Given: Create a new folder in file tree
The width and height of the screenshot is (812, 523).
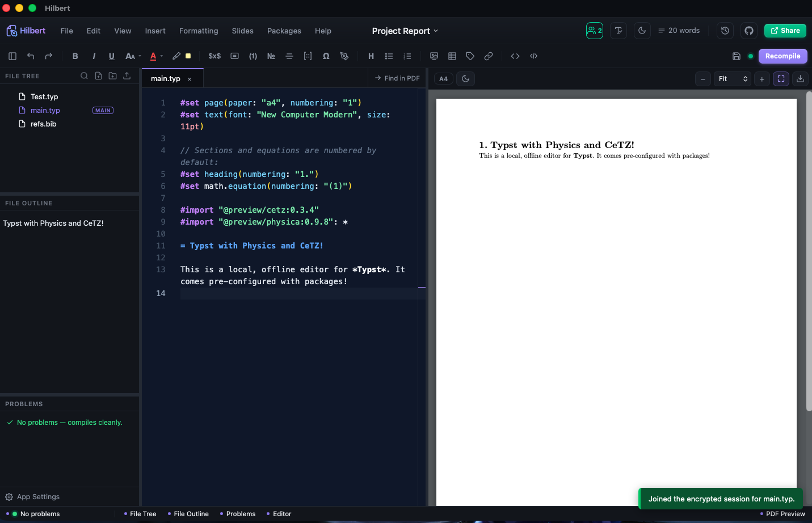Looking at the screenshot, I should point(113,75).
